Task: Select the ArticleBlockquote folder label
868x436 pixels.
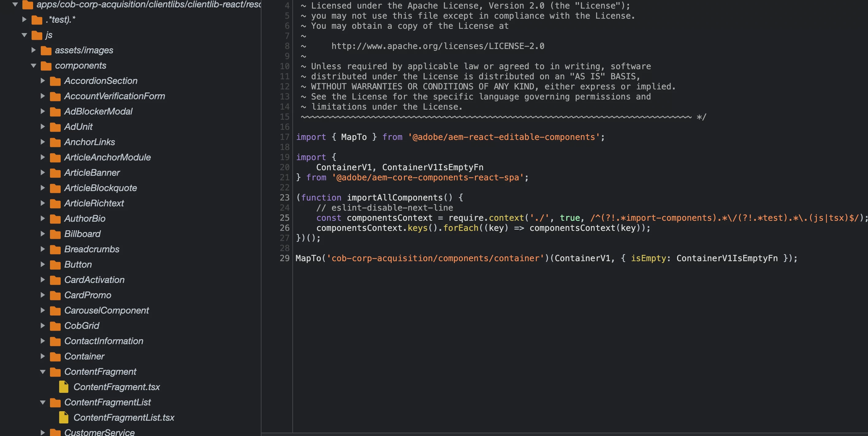Action: click(101, 188)
